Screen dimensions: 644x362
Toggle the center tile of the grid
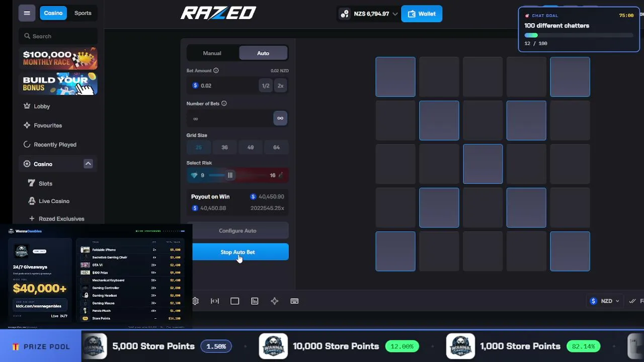tap(482, 164)
